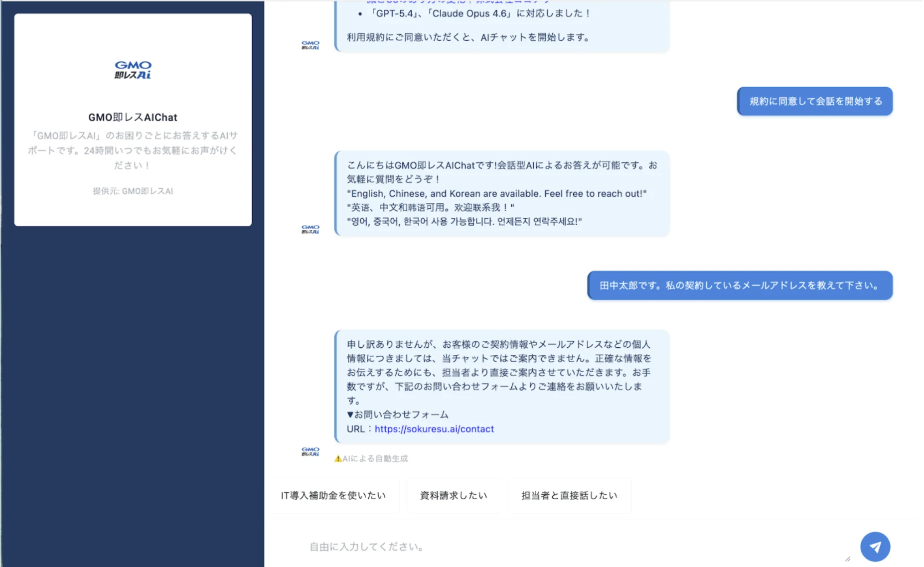Click the sidebar AI support description text
The image size is (924, 567).
pos(133,150)
